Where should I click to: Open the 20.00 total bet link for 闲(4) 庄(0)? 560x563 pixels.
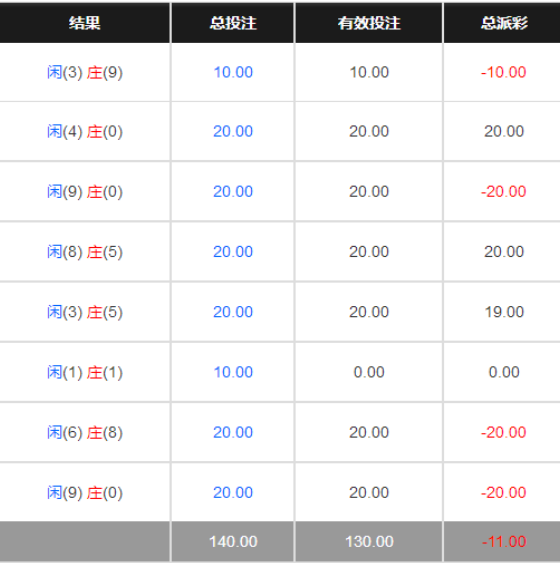tap(233, 131)
